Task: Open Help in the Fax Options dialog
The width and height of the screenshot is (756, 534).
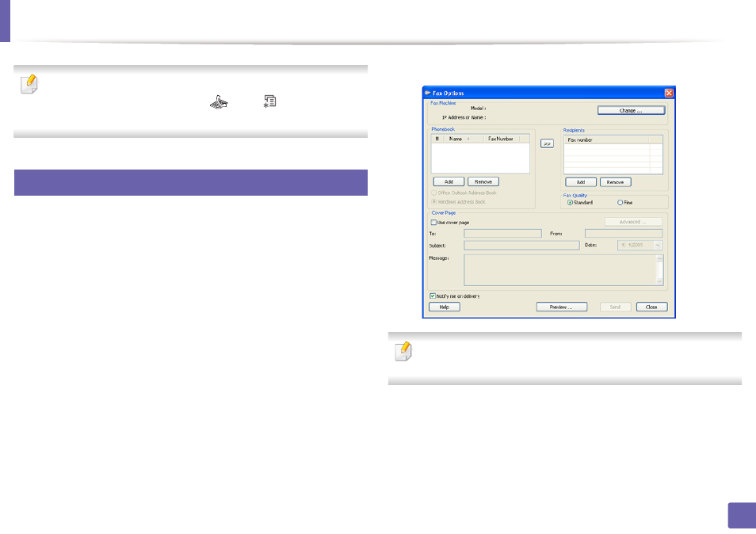Action: (444, 307)
